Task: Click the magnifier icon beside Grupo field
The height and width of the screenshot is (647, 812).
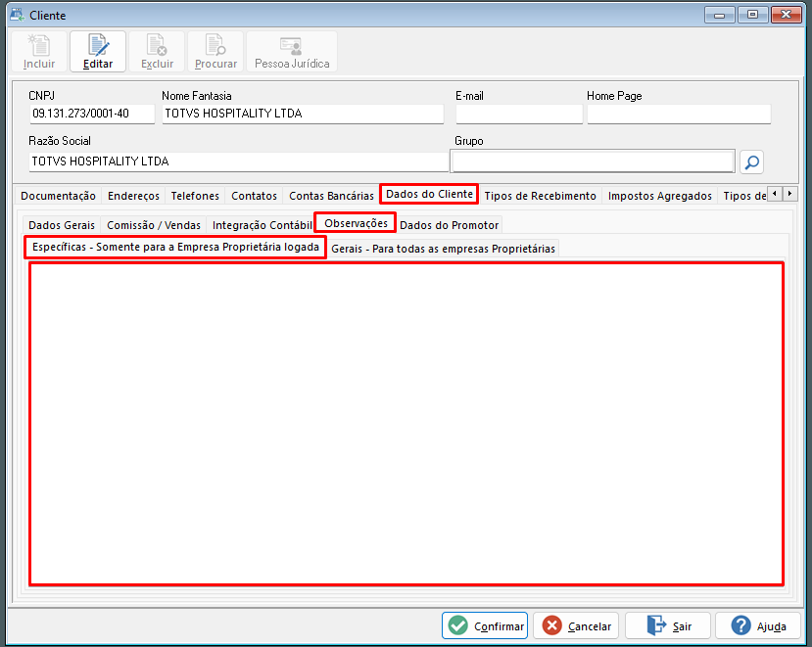Action: point(751,162)
